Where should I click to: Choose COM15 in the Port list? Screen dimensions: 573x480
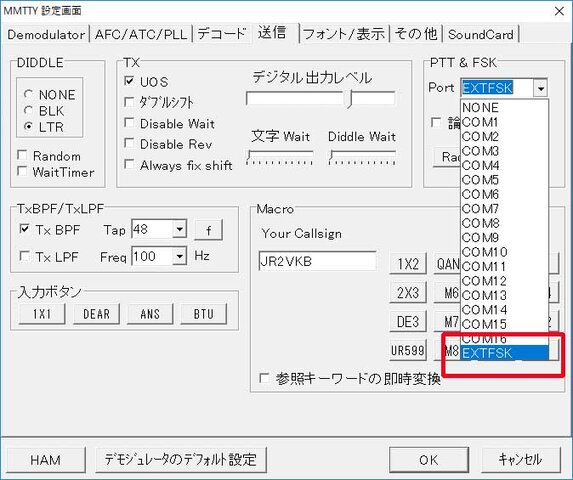[504, 324]
